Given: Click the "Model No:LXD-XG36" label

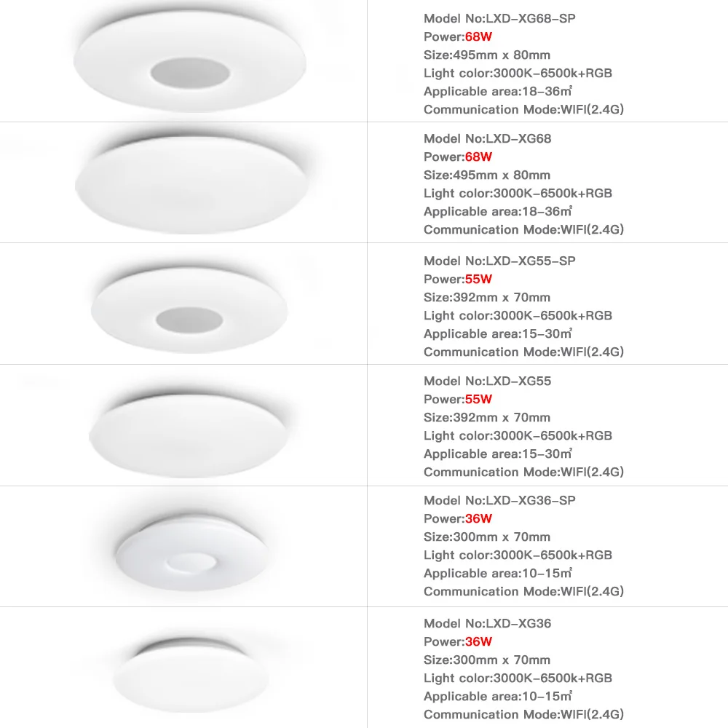Looking at the screenshot, I should [488, 623].
